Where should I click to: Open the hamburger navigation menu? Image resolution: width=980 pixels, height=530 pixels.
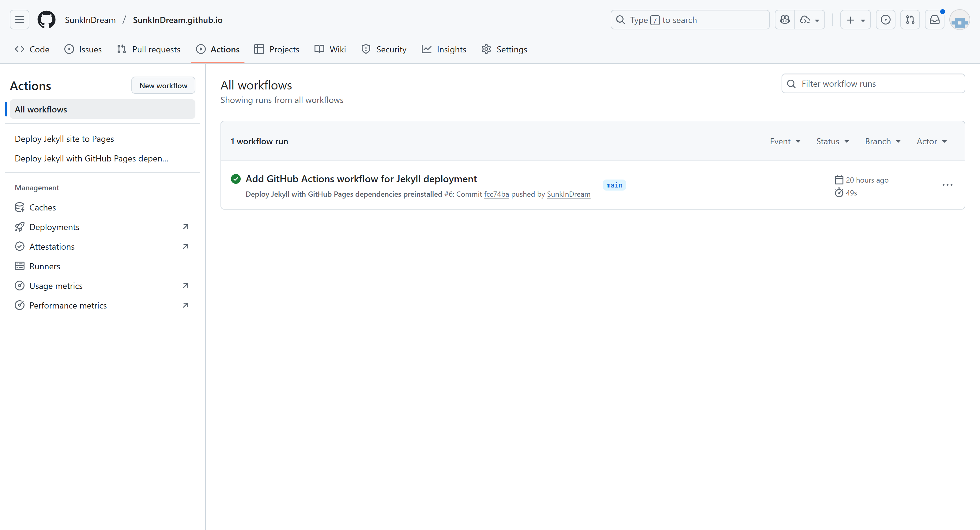pos(19,20)
